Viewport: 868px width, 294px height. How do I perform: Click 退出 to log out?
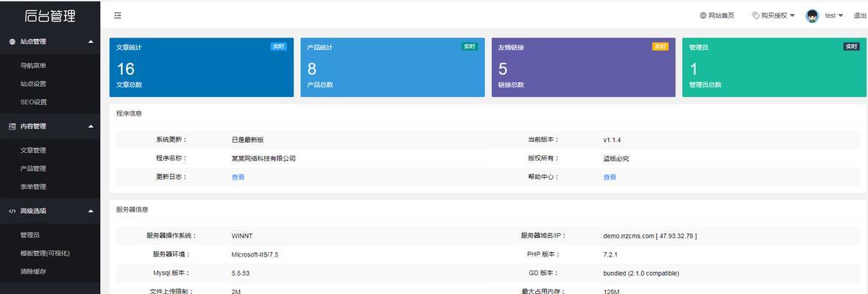point(860,15)
